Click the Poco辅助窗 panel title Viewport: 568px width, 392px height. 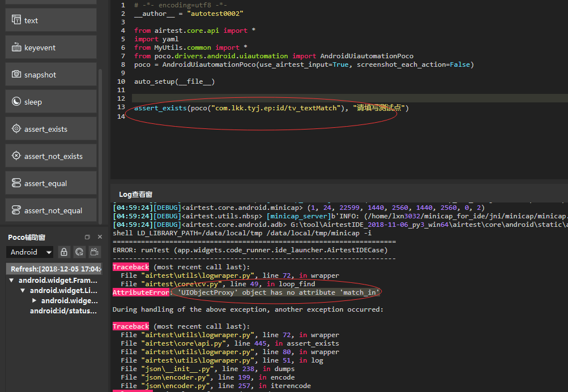pos(27,238)
